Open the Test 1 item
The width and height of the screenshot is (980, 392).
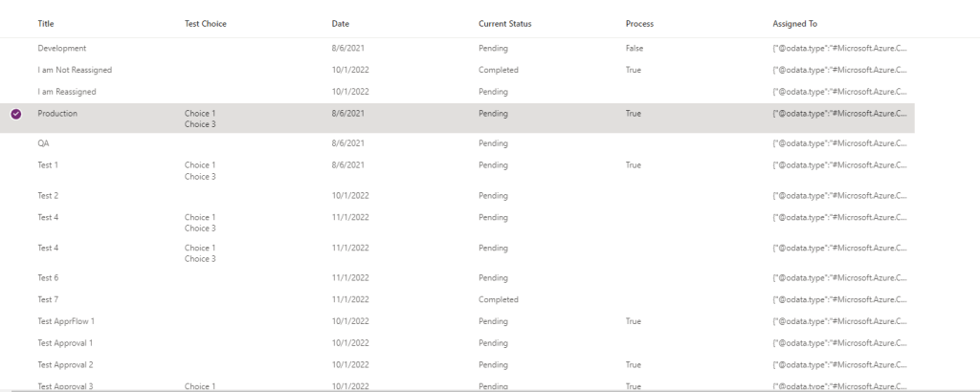48,165
